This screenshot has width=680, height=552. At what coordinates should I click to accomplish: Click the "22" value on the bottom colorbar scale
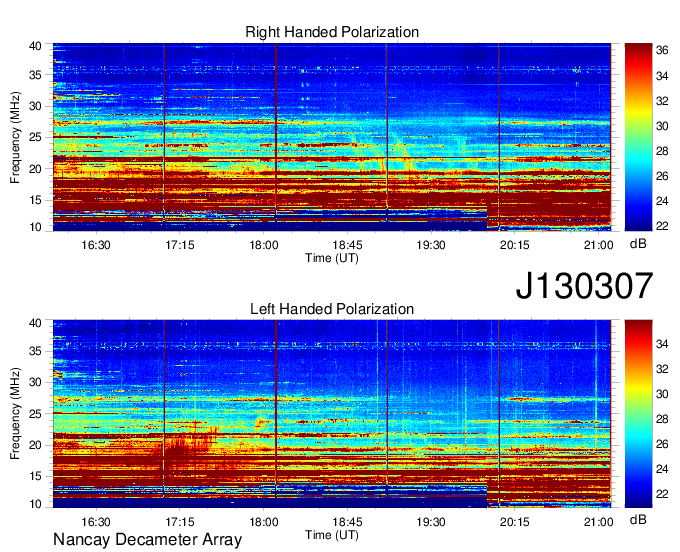662,494
